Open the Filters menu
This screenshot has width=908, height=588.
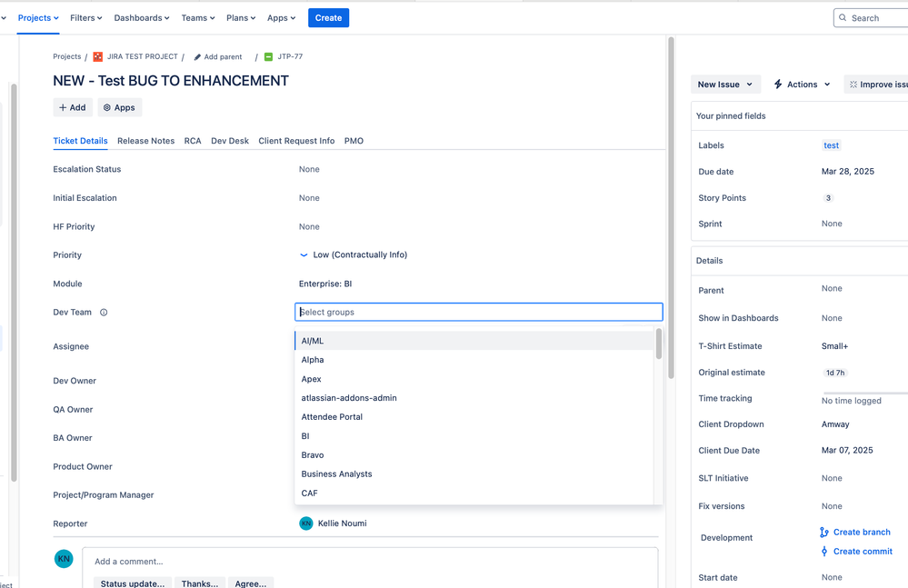[85, 18]
